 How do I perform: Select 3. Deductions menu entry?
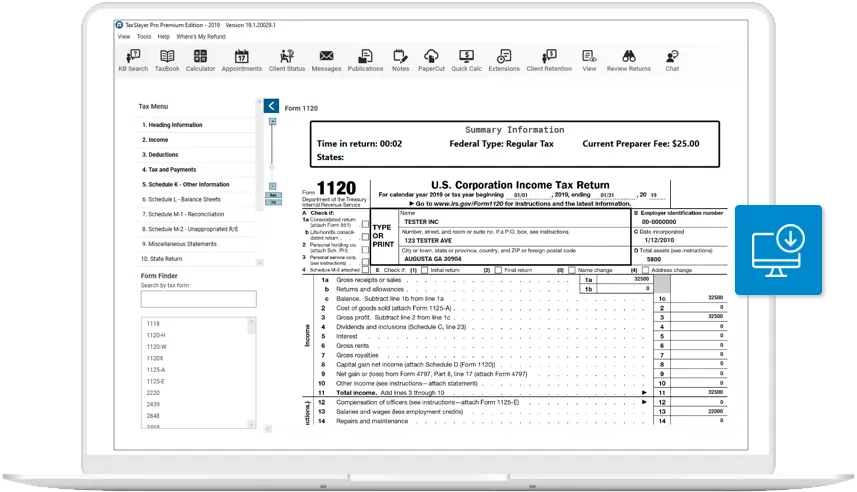[x=196, y=155]
